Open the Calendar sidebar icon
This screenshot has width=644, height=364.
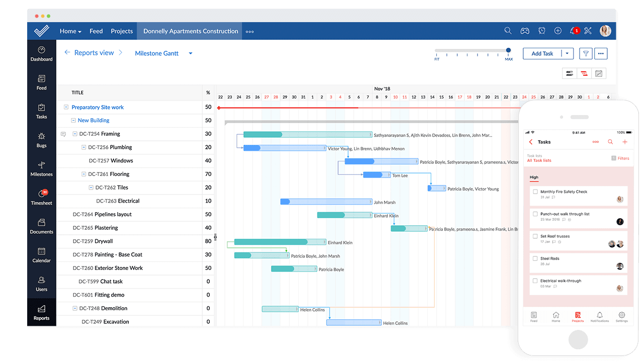41,254
